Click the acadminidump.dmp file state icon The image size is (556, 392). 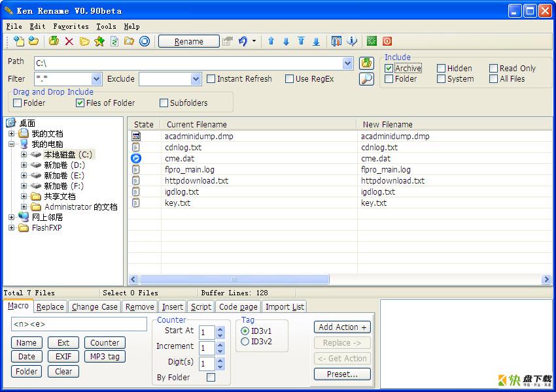click(136, 136)
